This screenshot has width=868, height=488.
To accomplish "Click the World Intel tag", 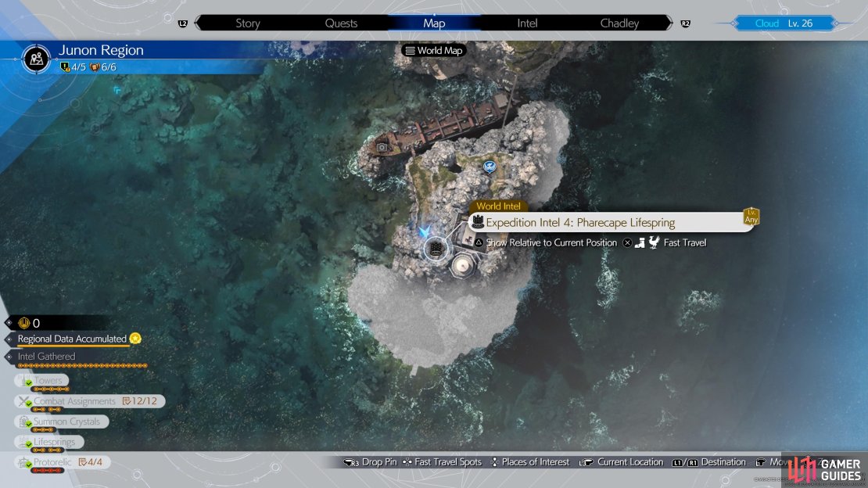I will click(498, 206).
